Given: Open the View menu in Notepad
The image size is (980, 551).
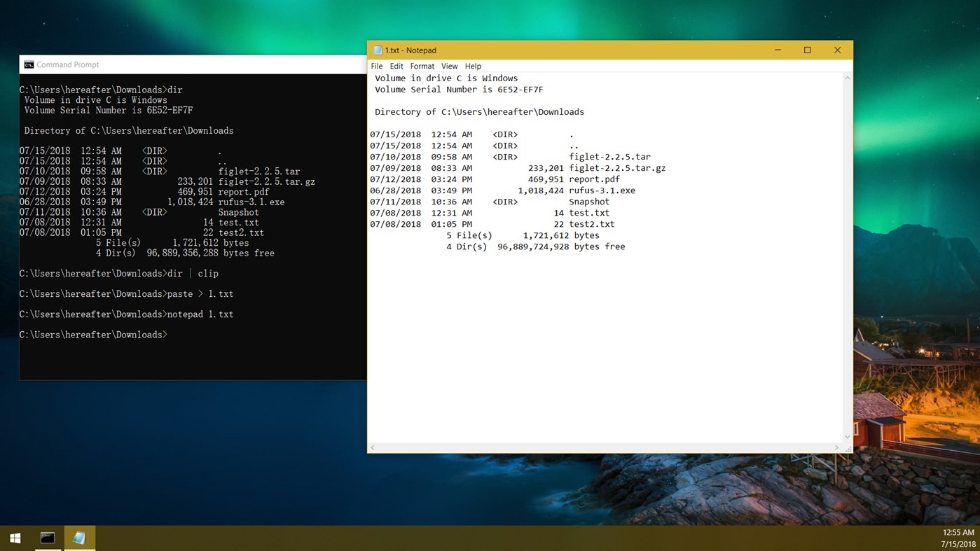Looking at the screenshot, I should coord(449,66).
